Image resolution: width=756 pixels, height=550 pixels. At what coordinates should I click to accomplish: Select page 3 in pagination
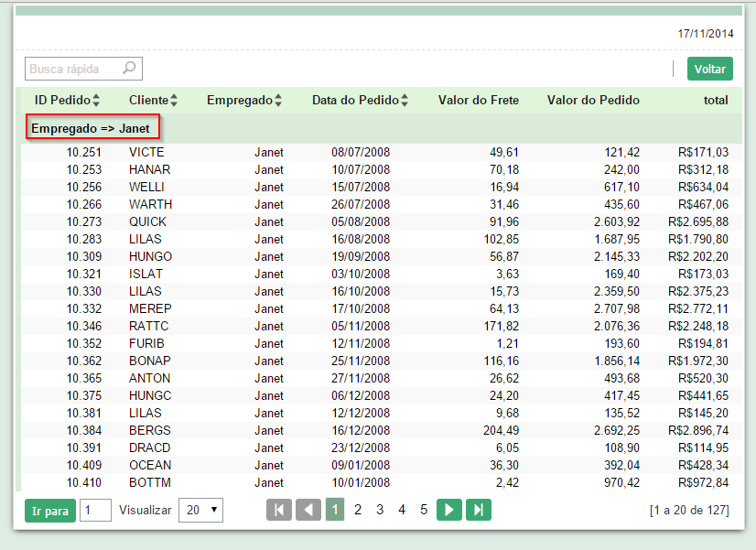point(380,510)
